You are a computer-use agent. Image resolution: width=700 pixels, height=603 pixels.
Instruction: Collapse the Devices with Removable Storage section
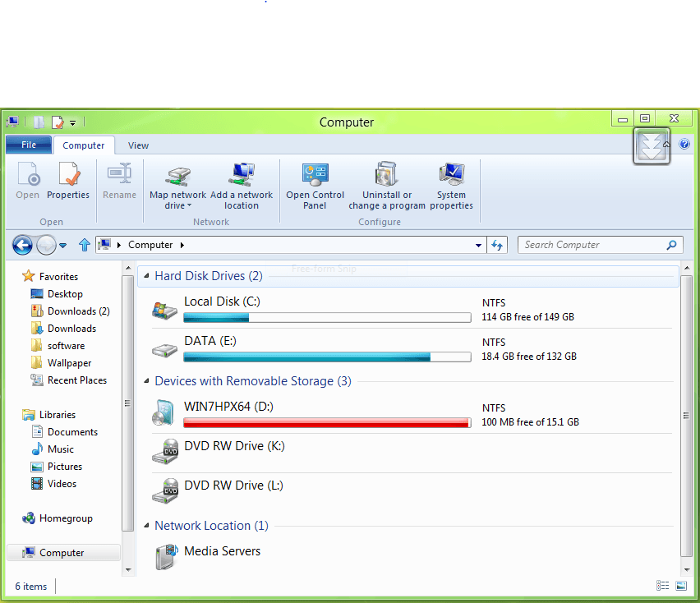(x=146, y=381)
